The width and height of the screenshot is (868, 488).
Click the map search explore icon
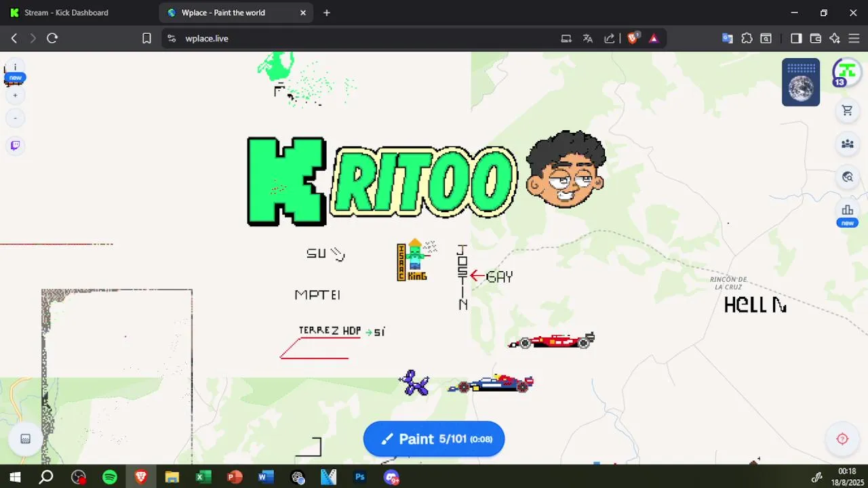pos(847,177)
